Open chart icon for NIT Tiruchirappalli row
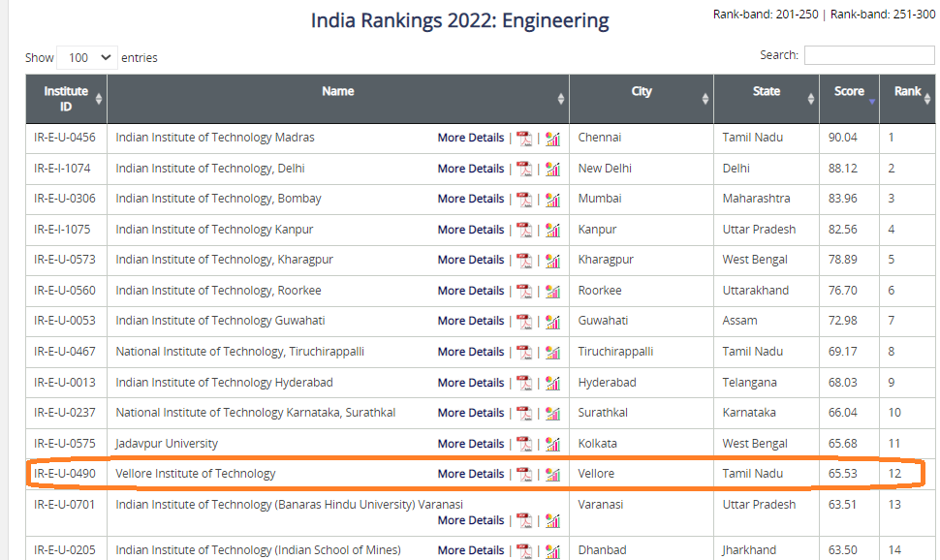 coord(552,353)
